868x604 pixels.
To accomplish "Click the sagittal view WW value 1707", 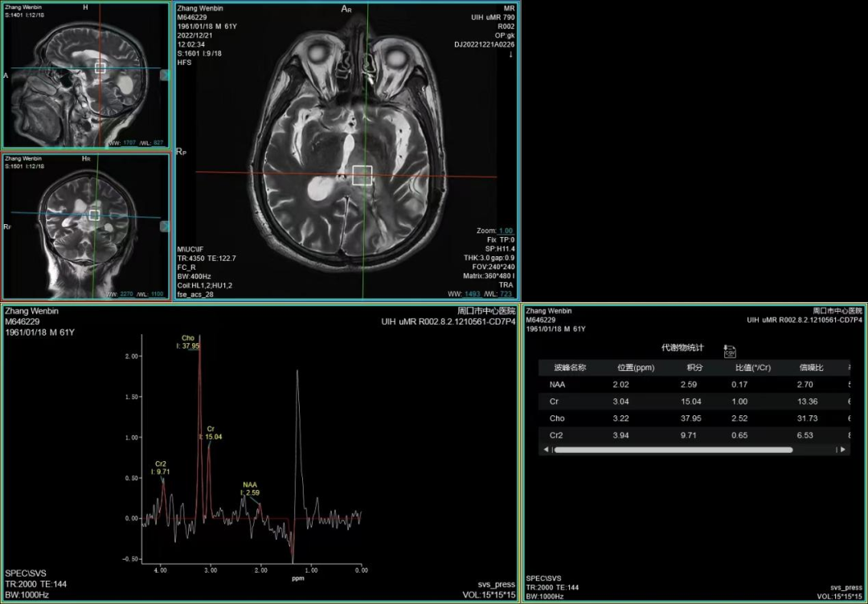I will [x=129, y=143].
